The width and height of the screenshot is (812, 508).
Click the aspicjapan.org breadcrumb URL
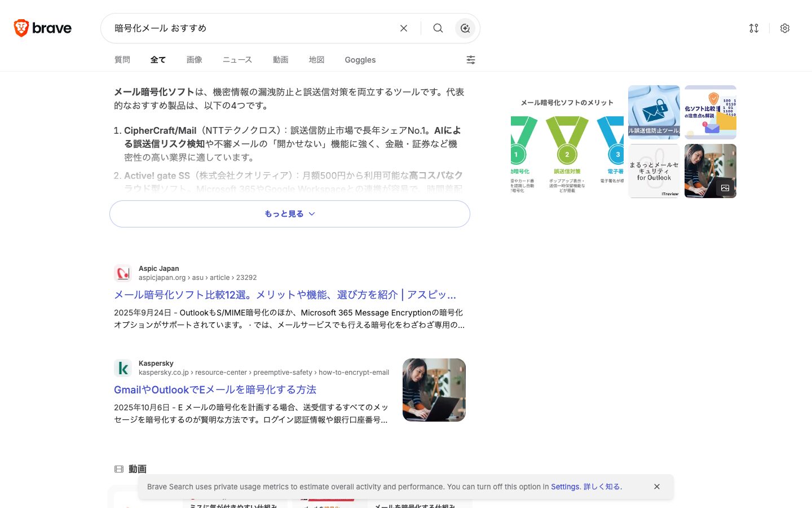pos(197,278)
